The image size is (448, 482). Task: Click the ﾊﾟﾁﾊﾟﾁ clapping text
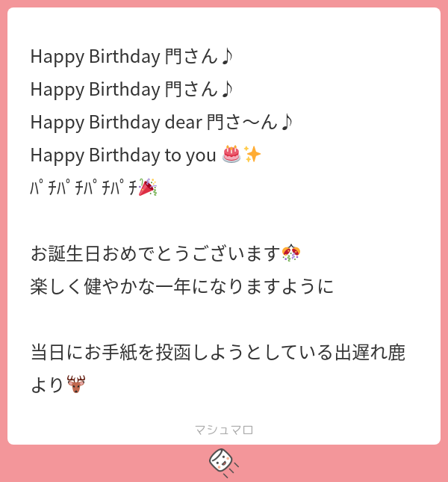coord(84,188)
